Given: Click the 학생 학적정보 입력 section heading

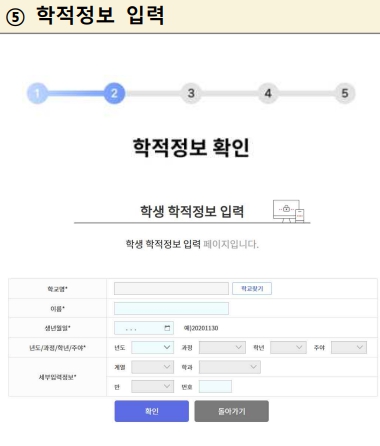Looking at the screenshot, I should [192, 211].
